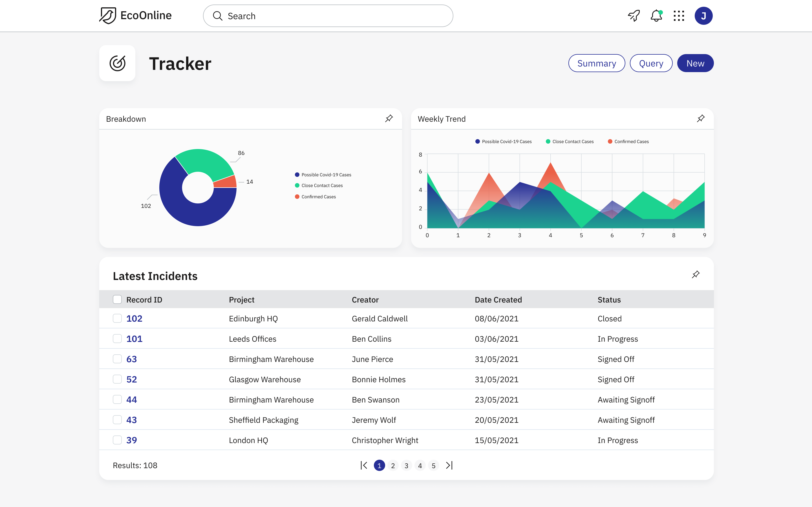Toggle Close Contact Cases legend in Weekly Trend
The height and width of the screenshot is (507, 812).
point(570,141)
